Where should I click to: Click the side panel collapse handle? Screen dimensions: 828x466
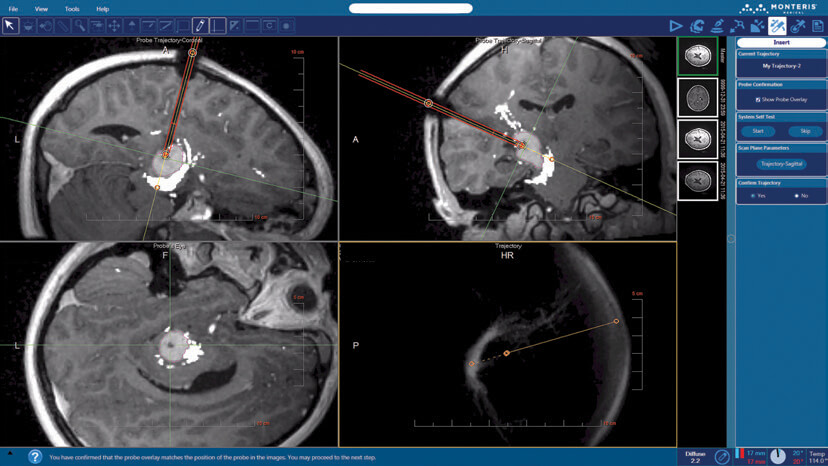tap(731, 239)
